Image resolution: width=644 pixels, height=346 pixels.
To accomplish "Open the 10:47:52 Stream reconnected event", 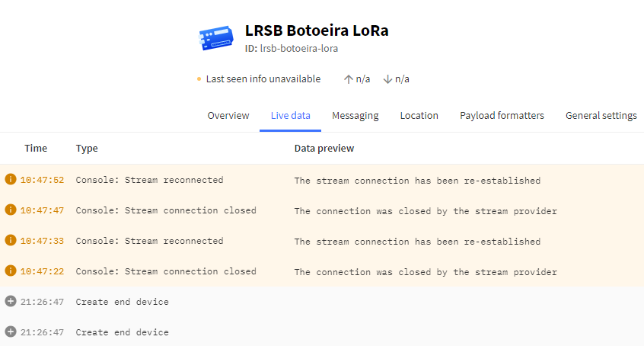I will (x=322, y=180).
